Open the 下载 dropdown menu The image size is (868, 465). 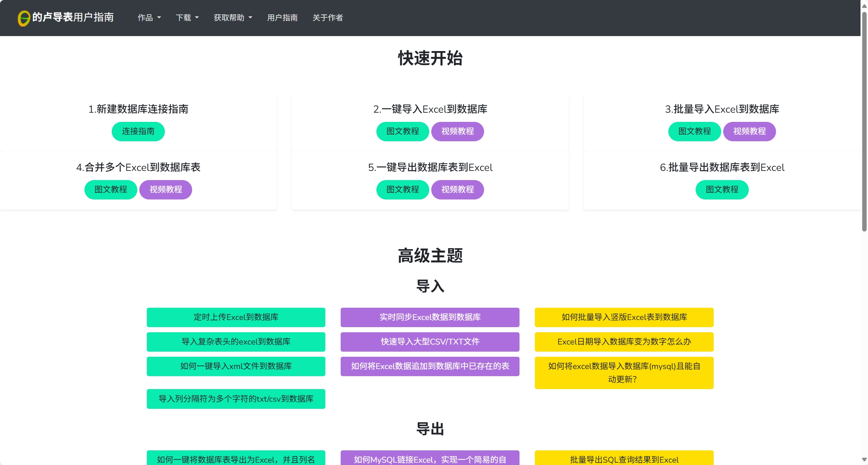point(187,18)
